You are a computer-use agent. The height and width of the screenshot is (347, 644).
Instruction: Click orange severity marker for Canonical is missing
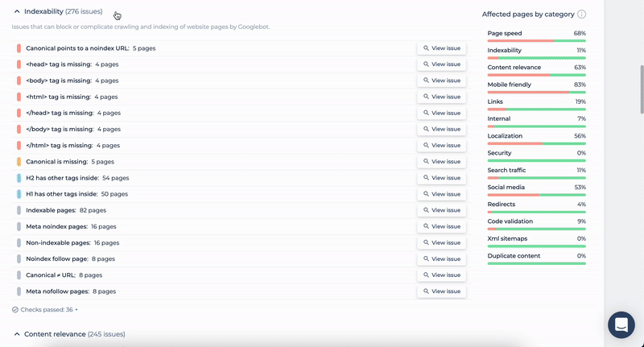(x=19, y=162)
